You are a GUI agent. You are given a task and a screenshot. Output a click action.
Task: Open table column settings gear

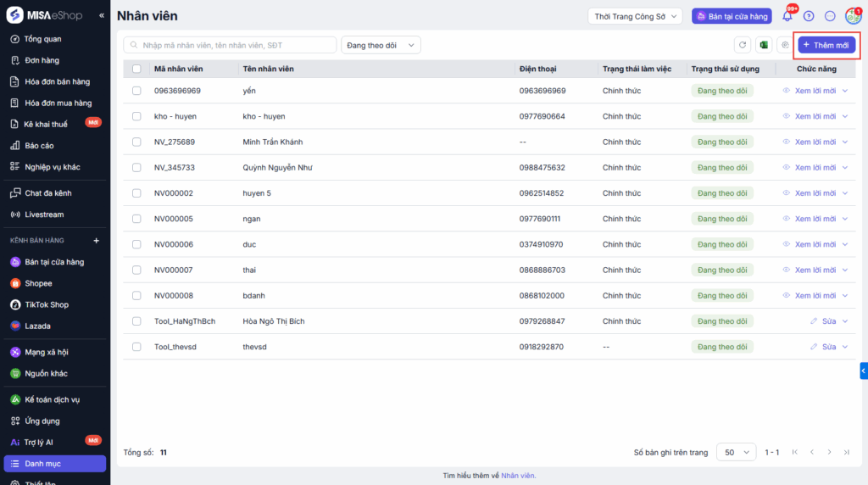785,45
